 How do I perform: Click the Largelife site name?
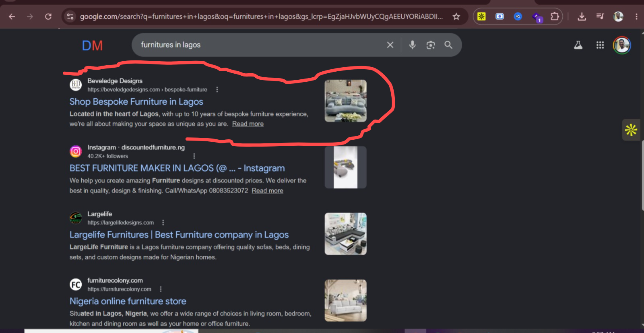point(100,214)
